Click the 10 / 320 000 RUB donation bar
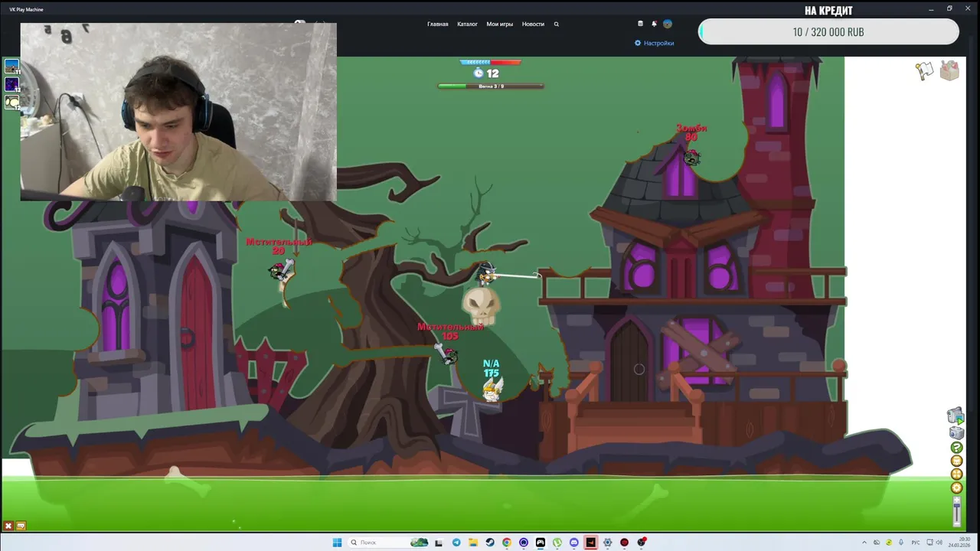The height and width of the screenshot is (551, 980). click(828, 32)
